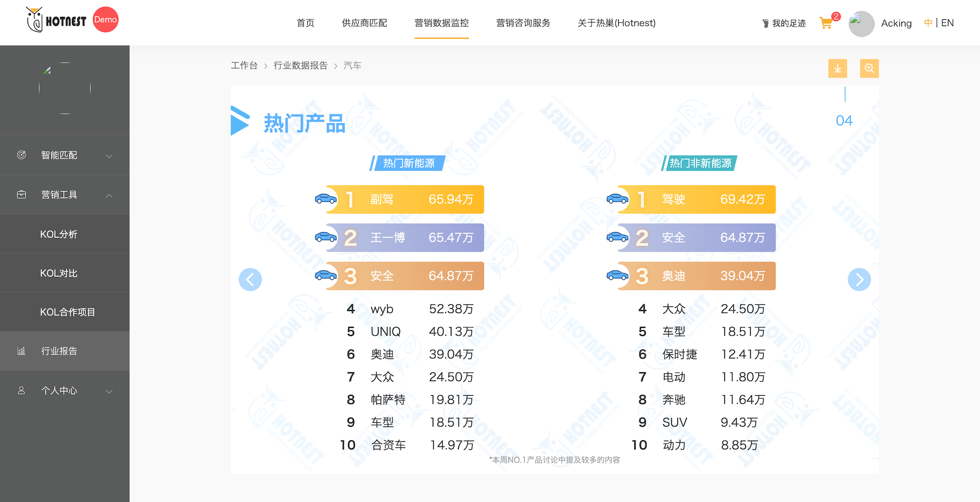Click the download report icon

(x=837, y=68)
